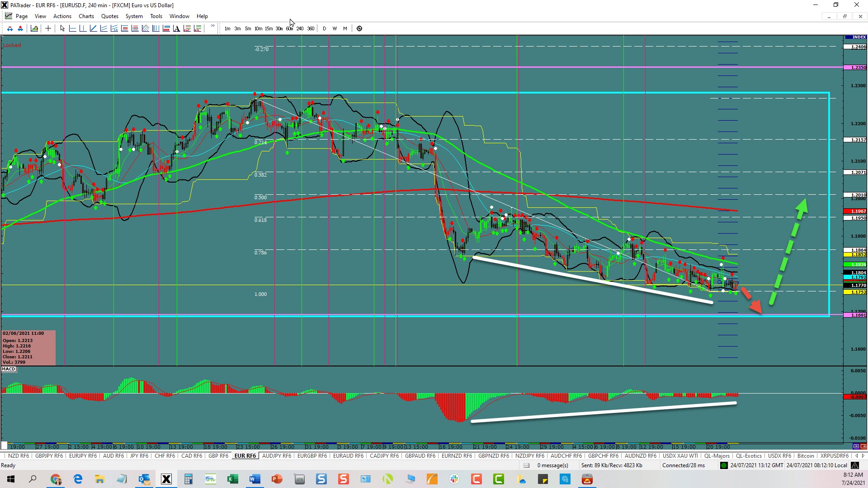Screen dimensions: 868x488
Task: Select the PBT pattern tool icon
Action: [x=187, y=28]
